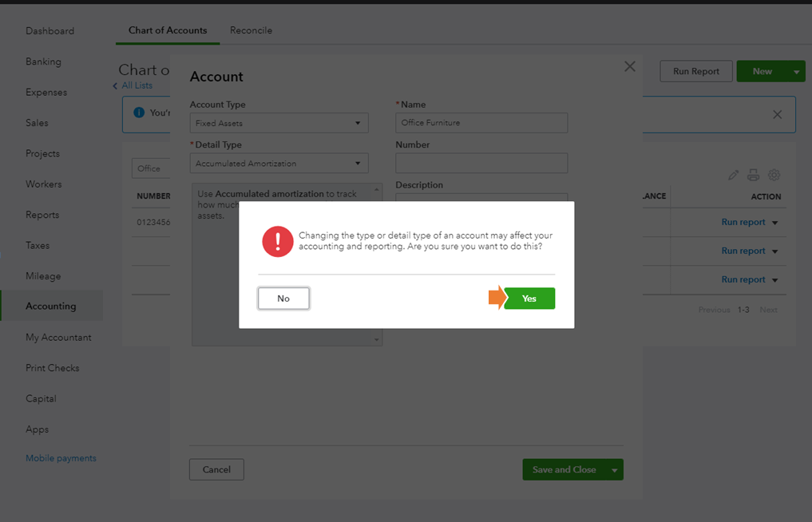Go back via the All Lists link

point(137,85)
